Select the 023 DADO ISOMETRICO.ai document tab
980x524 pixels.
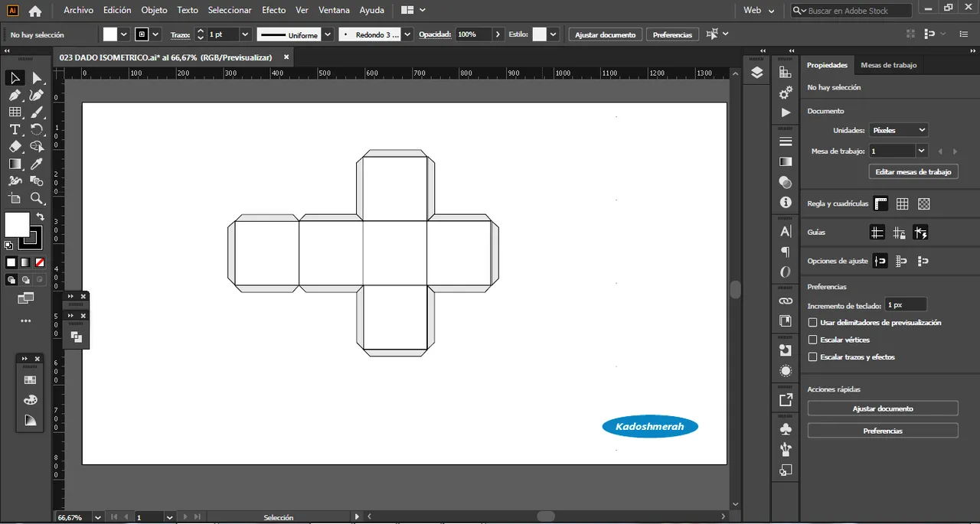point(165,57)
